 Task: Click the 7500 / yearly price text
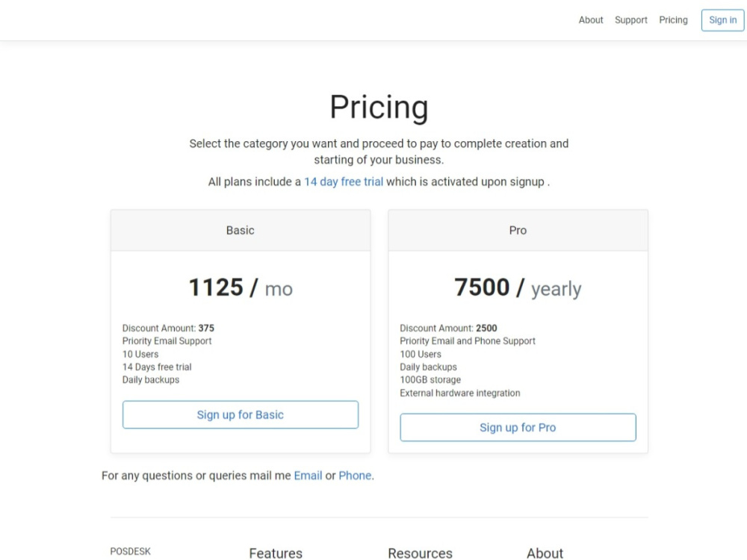coord(518,287)
